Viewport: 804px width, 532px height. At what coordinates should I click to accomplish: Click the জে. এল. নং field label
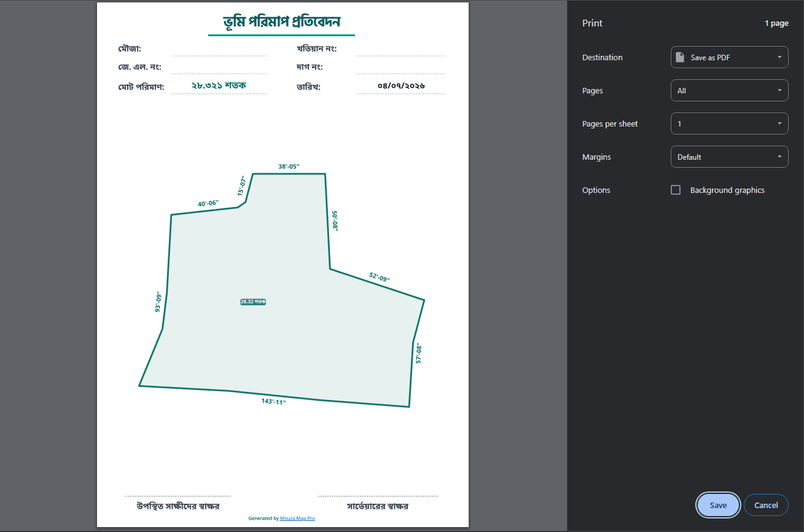coord(139,67)
